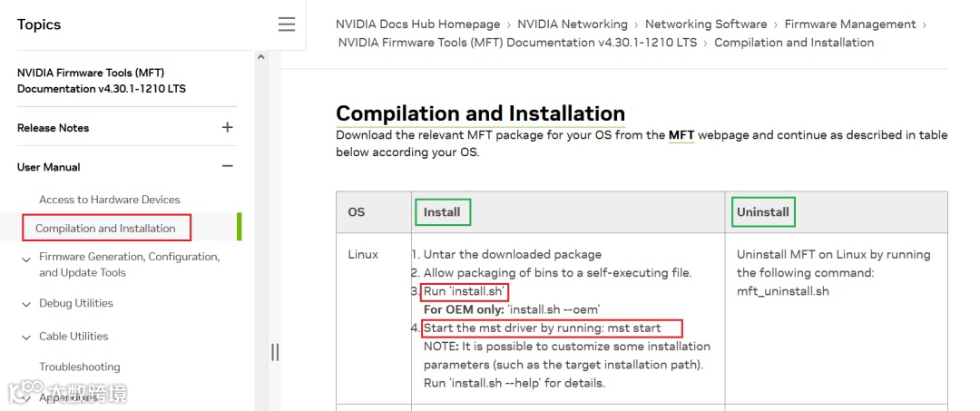Click the Networking Software breadcrumb
Image resolution: width=980 pixels, height=411 pixels.
point(706,24)
